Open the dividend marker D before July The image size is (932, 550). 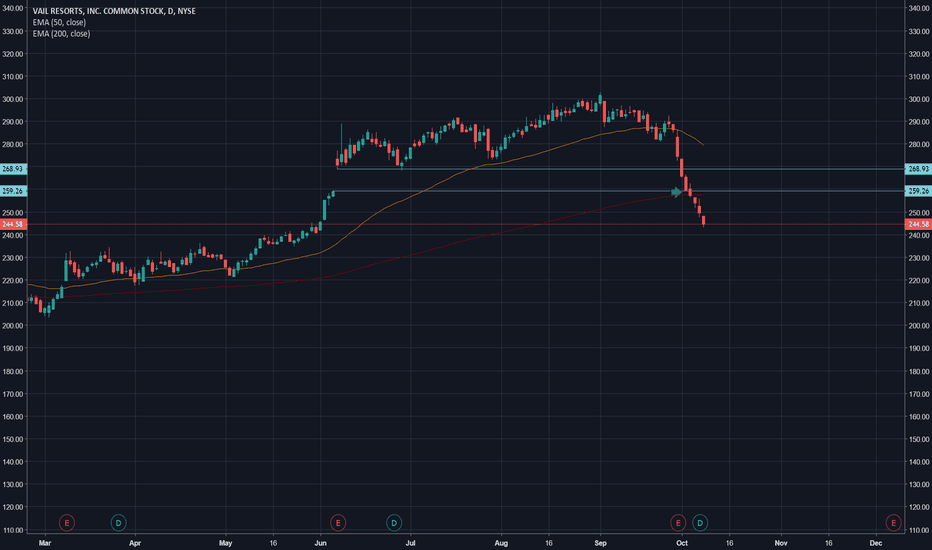click(x=393, y=523)
